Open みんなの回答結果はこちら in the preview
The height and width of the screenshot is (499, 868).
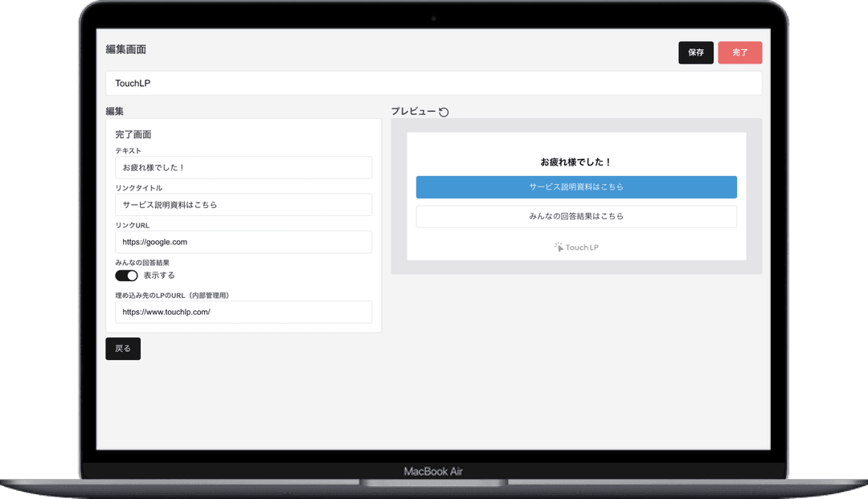click(x=575, y=216)
